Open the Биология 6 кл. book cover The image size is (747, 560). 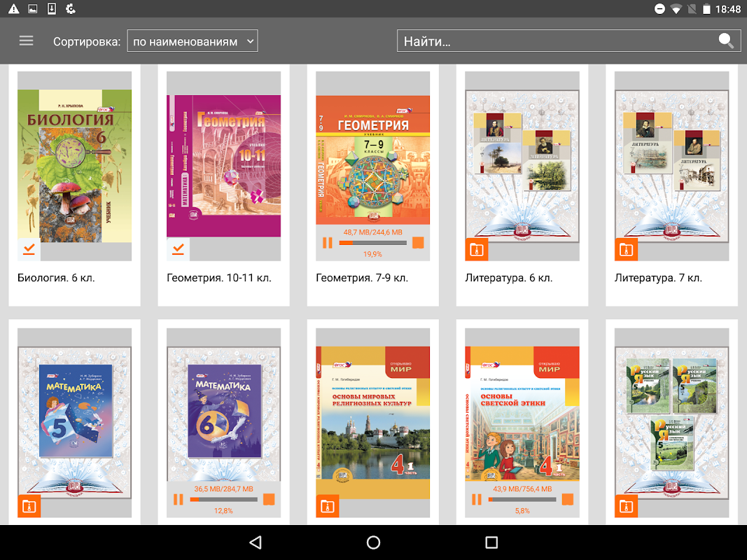(x=74, y=166)
